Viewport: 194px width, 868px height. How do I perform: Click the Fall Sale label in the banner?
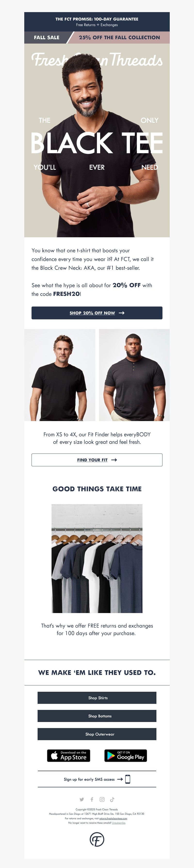[47, 37]
